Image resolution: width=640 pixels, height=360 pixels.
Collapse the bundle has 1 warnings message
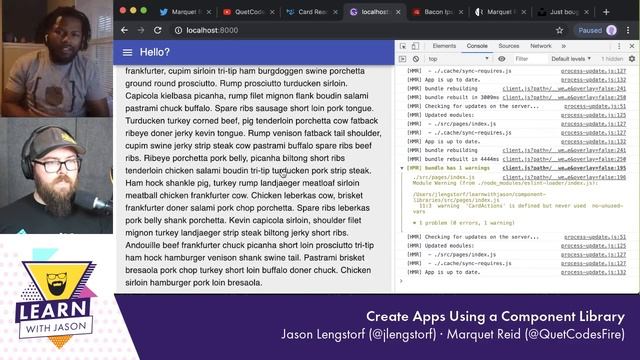pyautogui.click(x=402, y=168)
